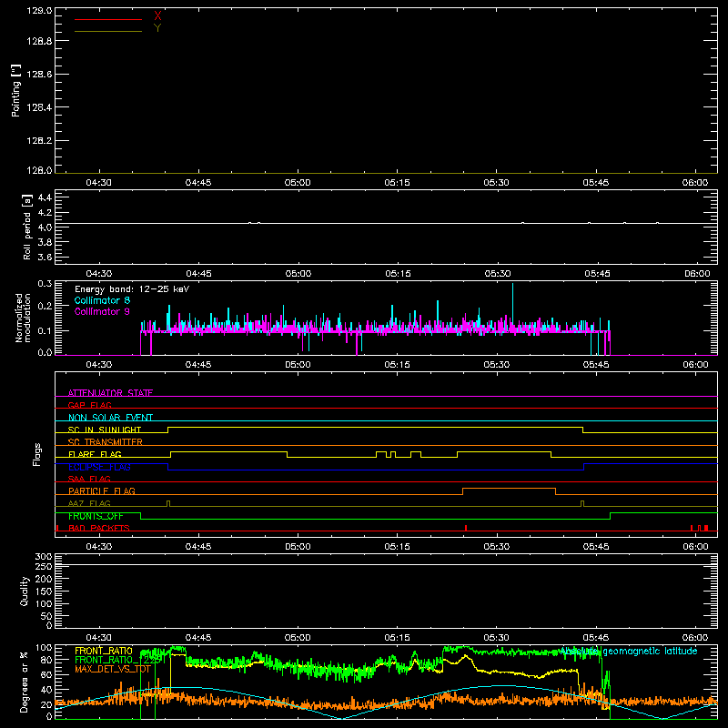Image resolution: width=728 pixels, height=728 pixels.
Task: Select the red 'X' legend letter
Action: click(x=157, y=16)
